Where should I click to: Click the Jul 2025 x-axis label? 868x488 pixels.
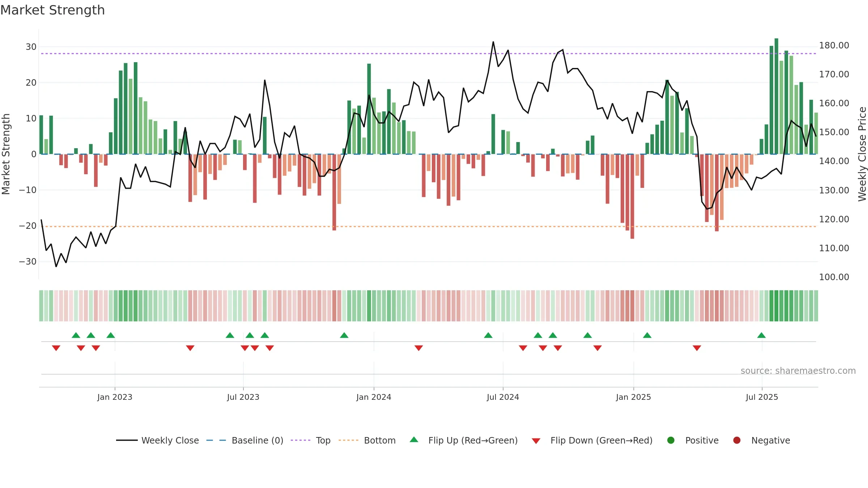(x=762, y=397)
